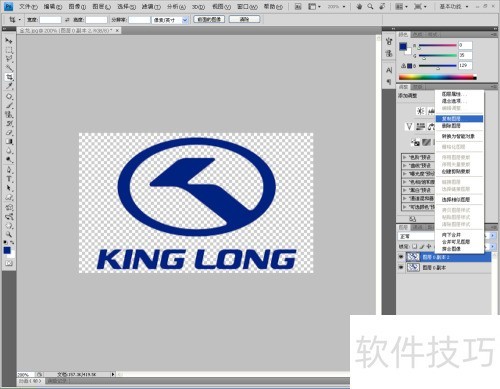Click the Zoom magnifier icon in the top bar
The image size is (500, 389).
[370, 6]
